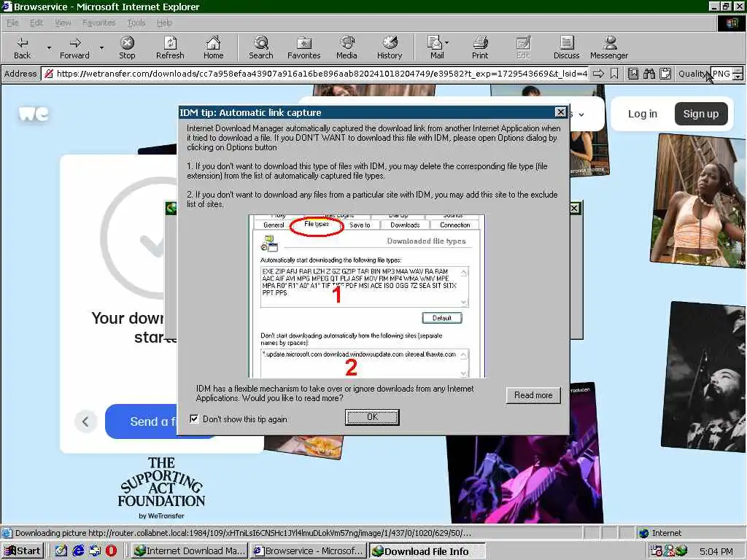
Task: Click the Address bar URL field
Action: click(x=316, y=74)
